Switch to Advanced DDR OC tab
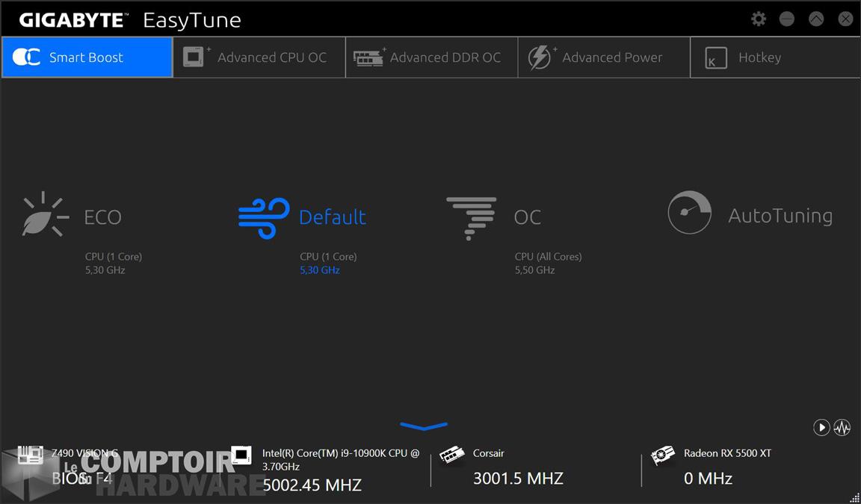The image size is (861, 504). [431, 57]
